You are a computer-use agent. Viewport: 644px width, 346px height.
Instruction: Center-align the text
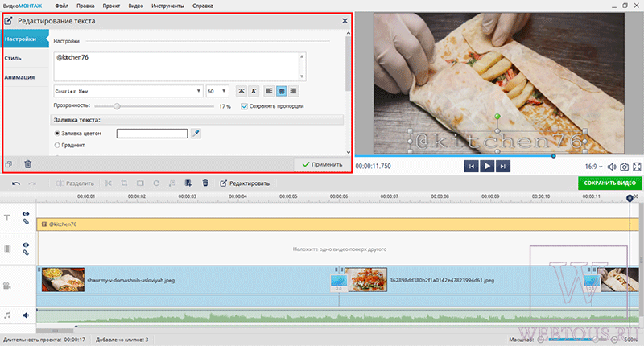281,91
